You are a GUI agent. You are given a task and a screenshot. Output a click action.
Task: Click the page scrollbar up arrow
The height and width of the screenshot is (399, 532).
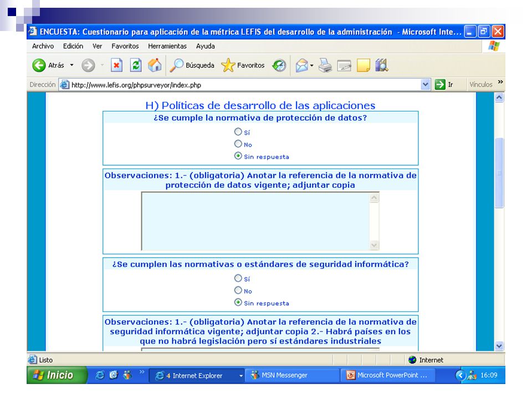(499, 98)
